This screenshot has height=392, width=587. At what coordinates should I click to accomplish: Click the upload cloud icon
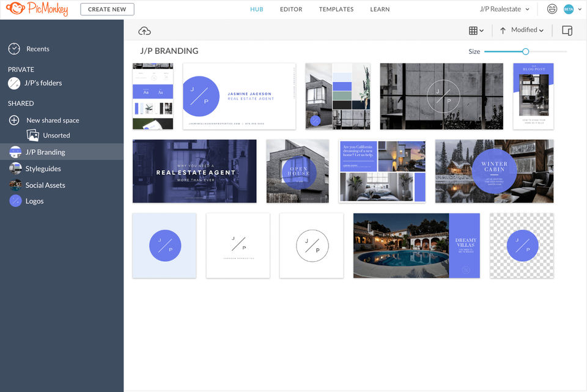coord(144,31)
